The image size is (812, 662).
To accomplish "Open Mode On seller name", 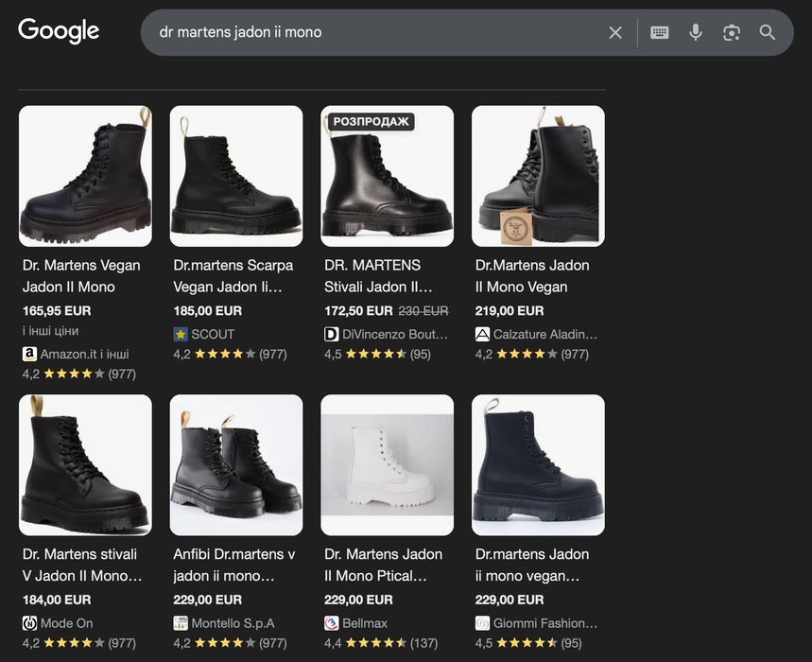I will (67, 623).
